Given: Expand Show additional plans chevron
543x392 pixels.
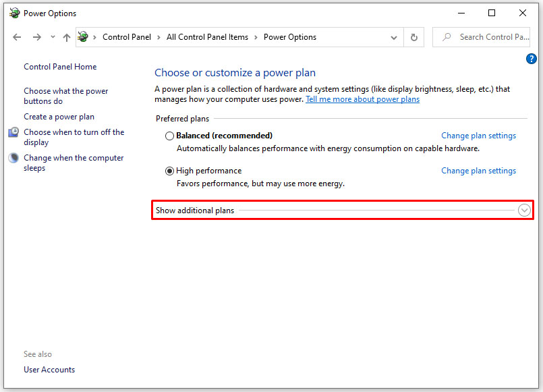Looking at the screenshot, I should (524, 211).
